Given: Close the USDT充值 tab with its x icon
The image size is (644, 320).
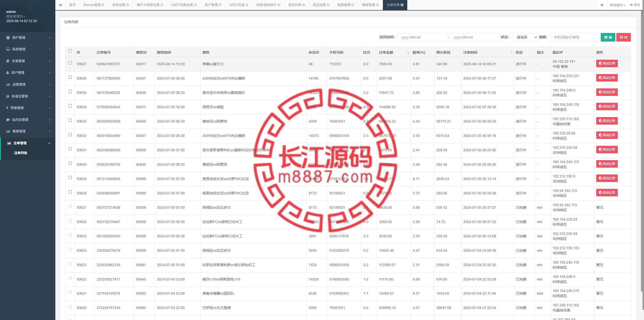Looking at the screenshot, I should pos(247,5).
